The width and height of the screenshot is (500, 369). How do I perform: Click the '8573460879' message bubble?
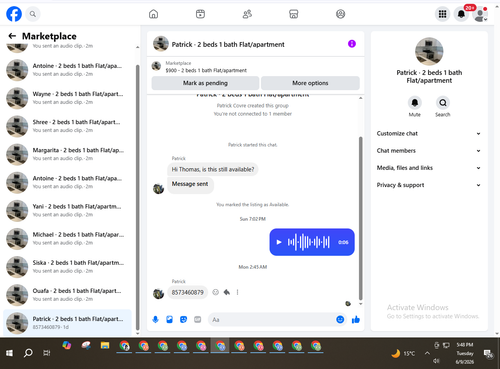[x=188, y=292]
